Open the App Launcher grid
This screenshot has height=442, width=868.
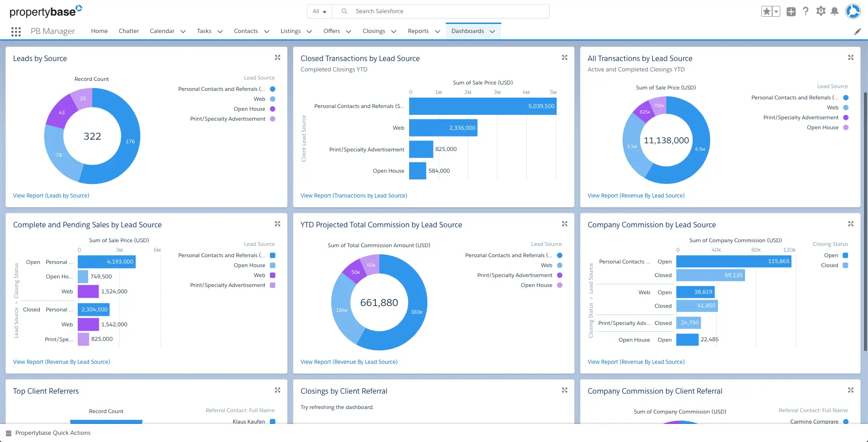coord(16,31)
